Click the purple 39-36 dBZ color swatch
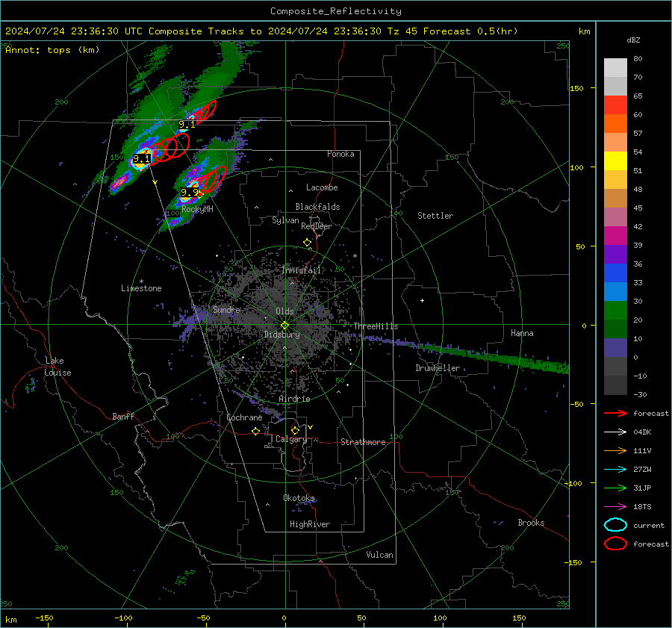The width and height of the screenshot is (672, 628). pos(615,255)
